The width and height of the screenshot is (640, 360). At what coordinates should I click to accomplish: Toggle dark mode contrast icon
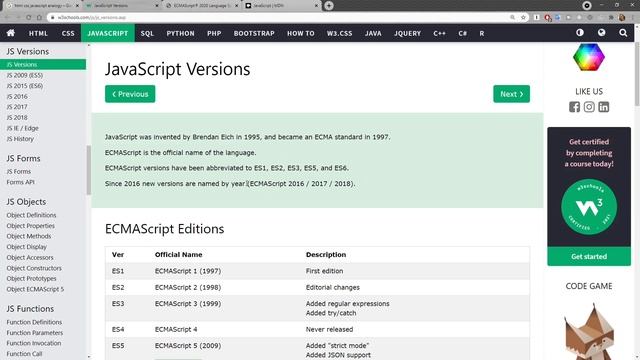coord(580,33)
